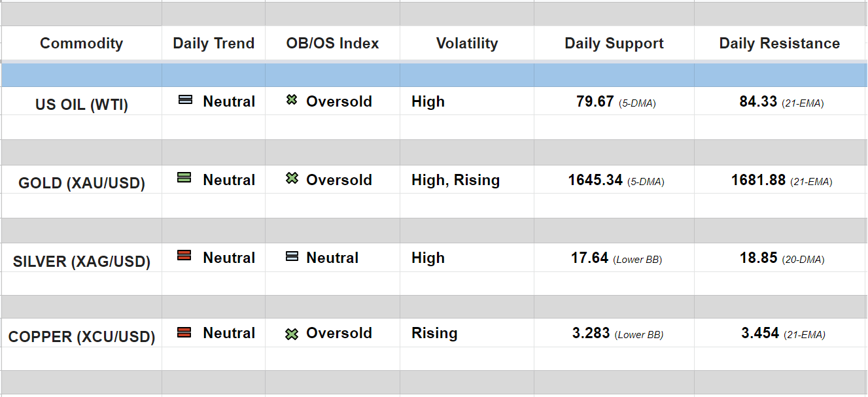Click the COPPER oversold cross icon

pyautogui.click(x=292, y=334)
